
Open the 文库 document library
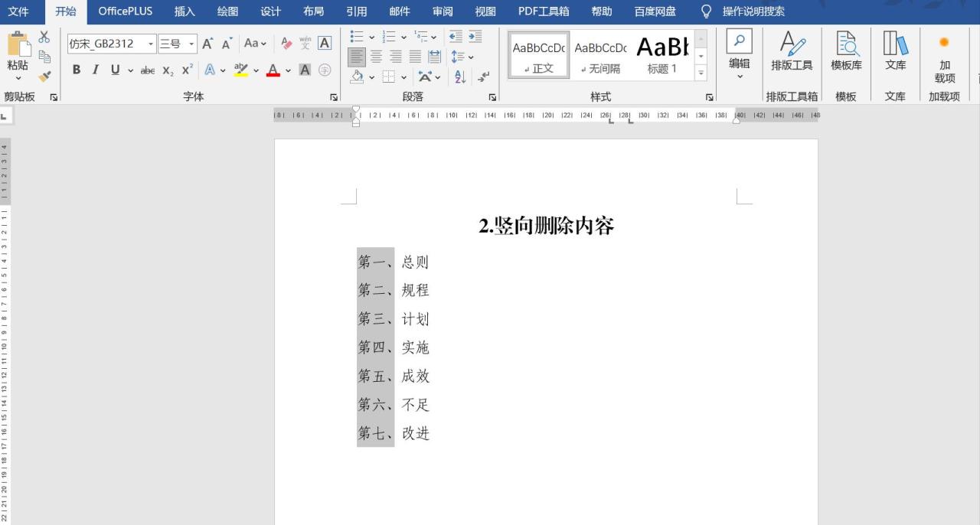[895, 52]
